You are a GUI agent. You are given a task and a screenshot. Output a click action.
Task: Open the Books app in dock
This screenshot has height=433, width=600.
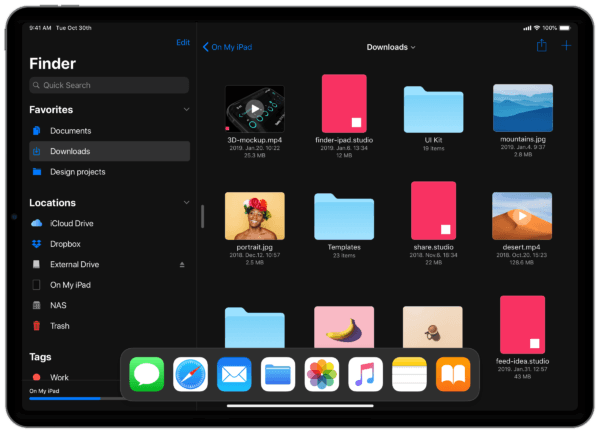tap(453, 376)
